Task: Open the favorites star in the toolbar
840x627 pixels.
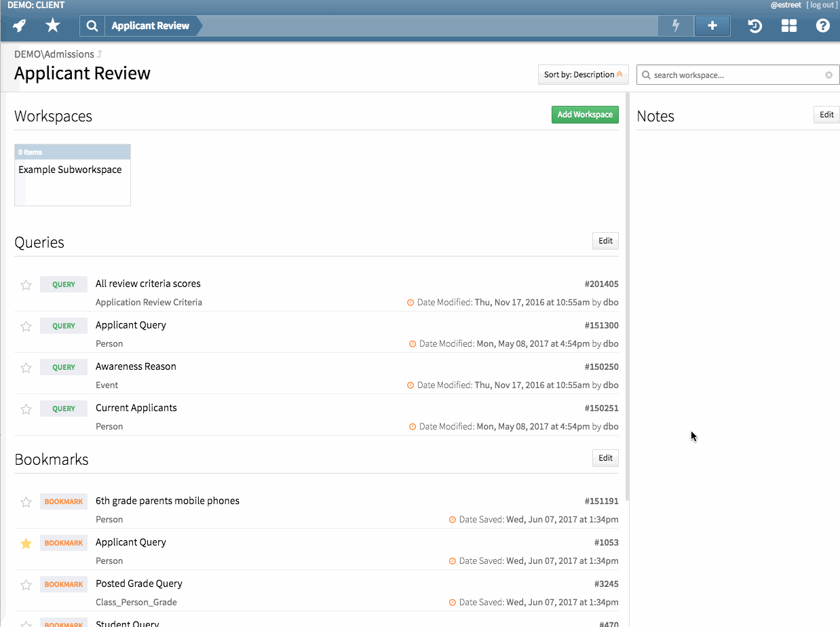Action: pos(51,25)
